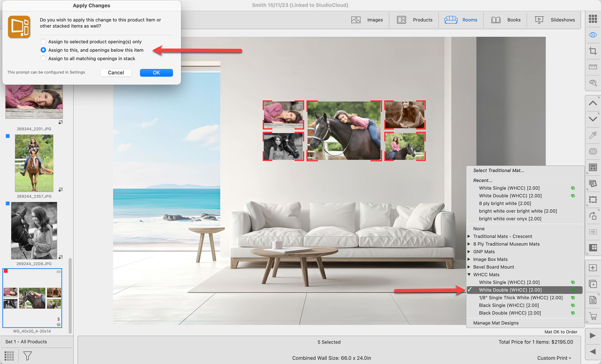The width and height of the screenshot is (601, 364).
Task: Select 'Assign to selected product opening(s) only'
Action: pyautogui.click(x=43, y=41)
